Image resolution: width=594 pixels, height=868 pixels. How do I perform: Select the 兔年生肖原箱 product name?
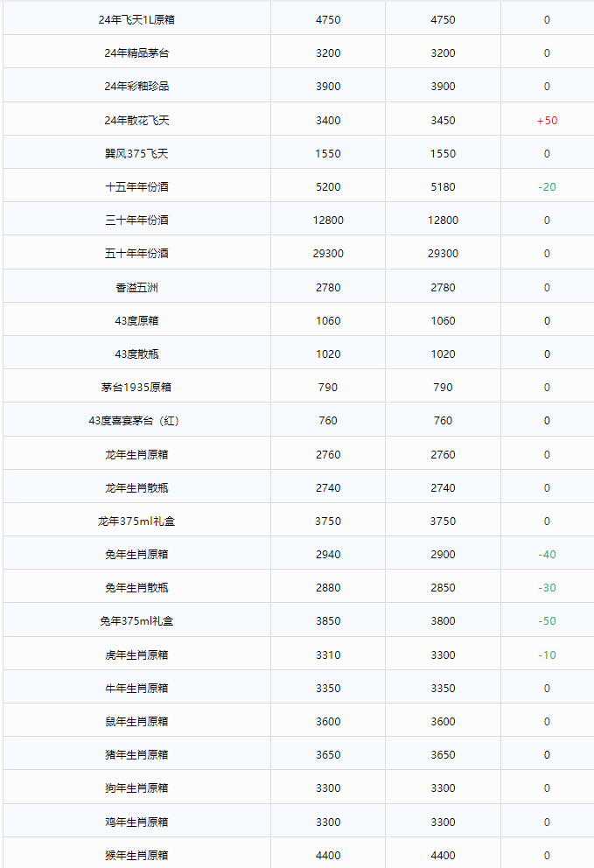click(x=136, y=555)
